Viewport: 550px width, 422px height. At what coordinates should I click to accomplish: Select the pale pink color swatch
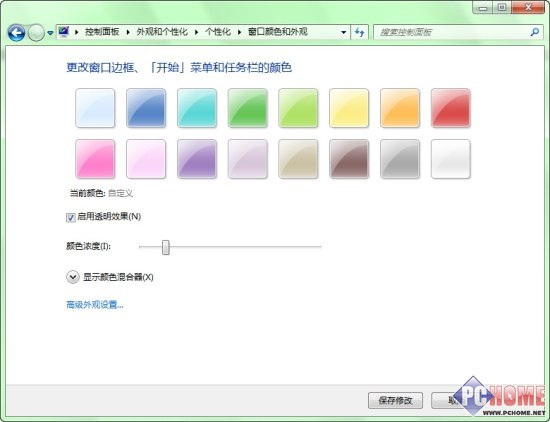click(x=146, y=159)
